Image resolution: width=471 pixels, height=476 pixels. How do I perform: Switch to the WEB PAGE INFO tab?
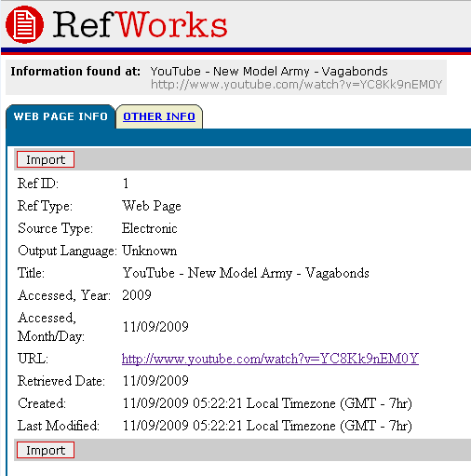coord(61,116)
